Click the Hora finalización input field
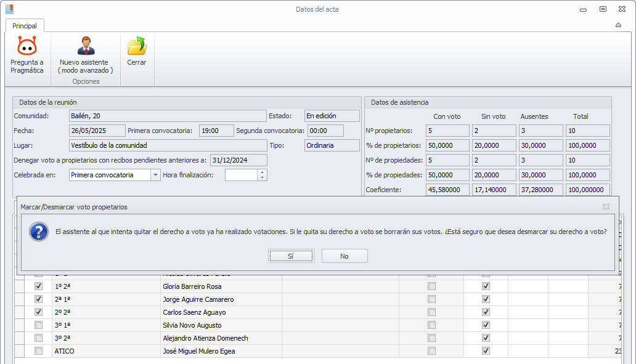 pos(242,175)
